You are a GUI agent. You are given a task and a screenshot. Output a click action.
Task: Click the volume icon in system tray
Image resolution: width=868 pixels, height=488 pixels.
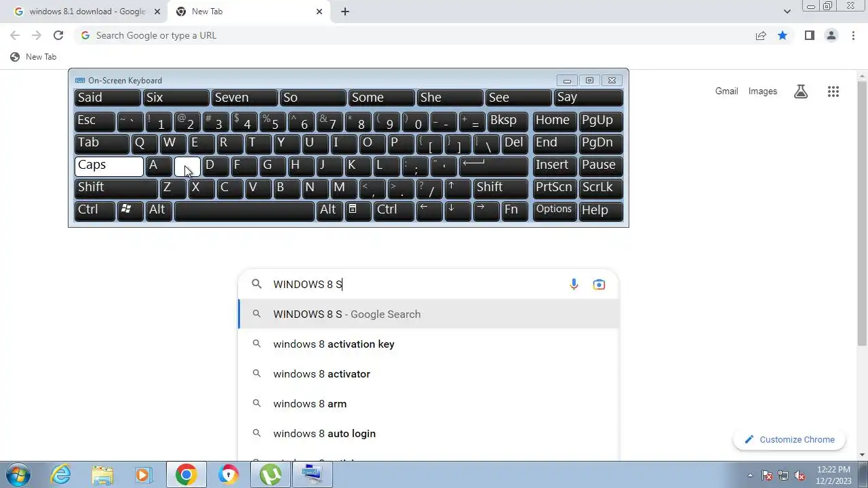pyautogui.click(x=800, y=475)
